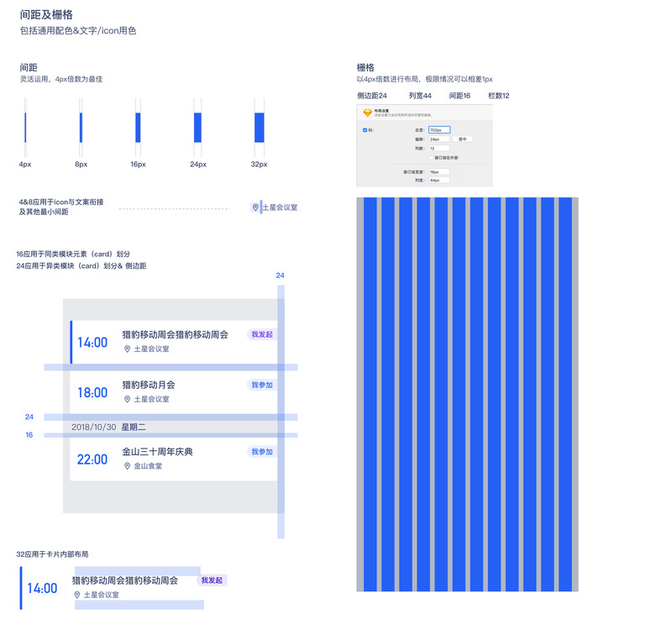Screen dimensions: 672x630
Task: Click location pin under 猎豹移动月会
Action: pyautogui.click(x=128, y=399)
